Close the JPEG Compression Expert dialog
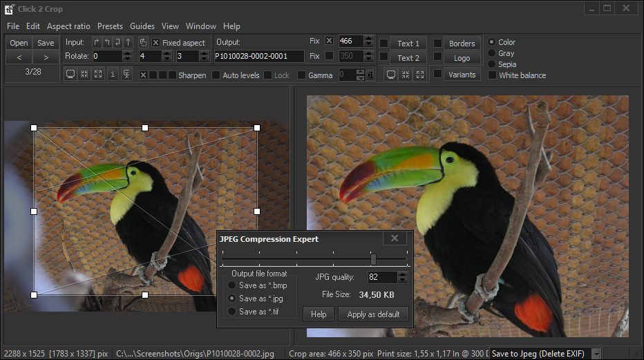This screenshot has height=360, width=644. click(395, 238)
